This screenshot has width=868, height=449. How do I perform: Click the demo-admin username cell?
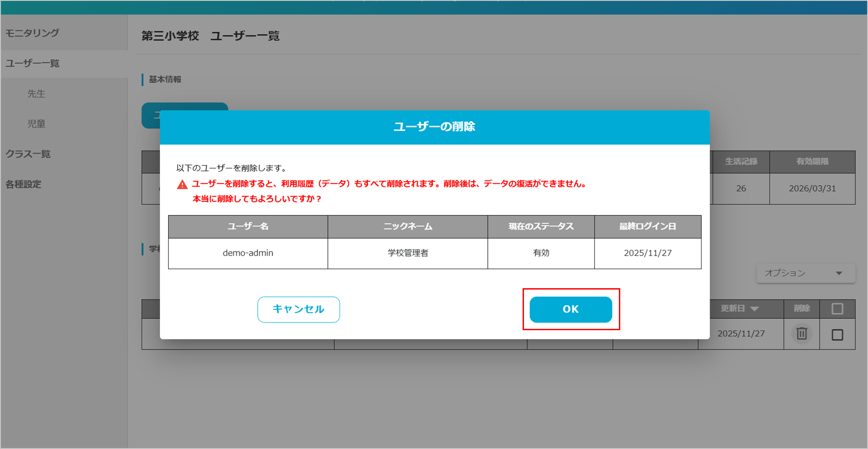click(248, 253)
